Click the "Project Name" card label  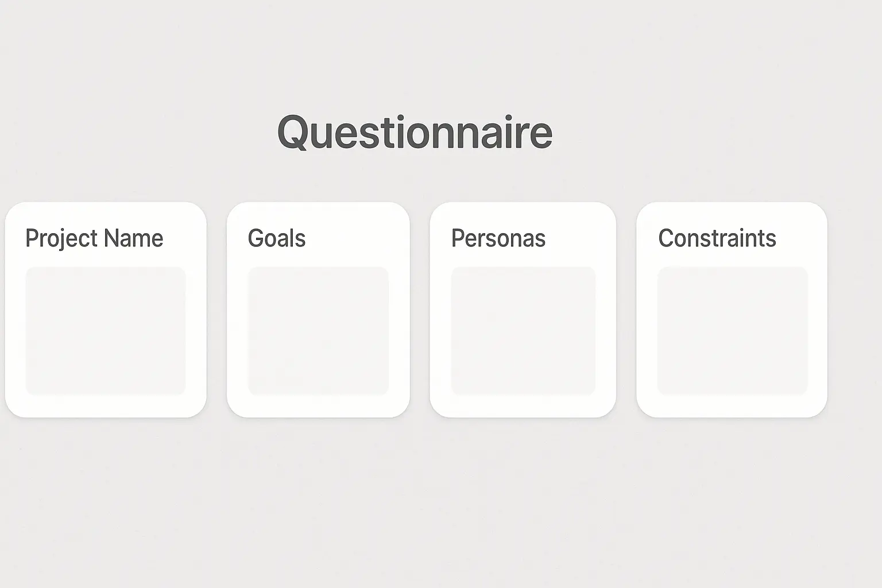94,238
